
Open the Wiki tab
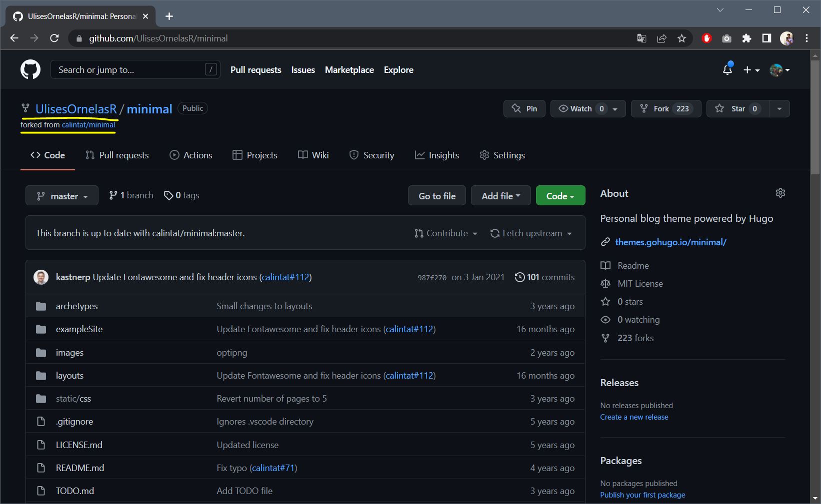[x=313, y=155]
